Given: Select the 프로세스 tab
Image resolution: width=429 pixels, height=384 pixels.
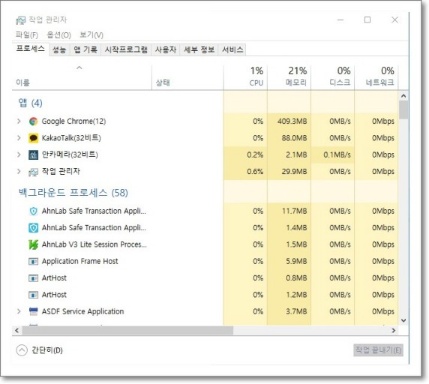Looking at the screenshot, I should 30,49.
